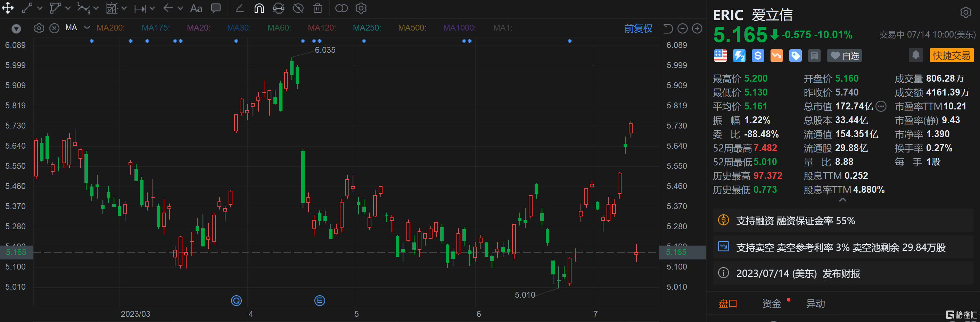Click the MA120 legend label

322,28
